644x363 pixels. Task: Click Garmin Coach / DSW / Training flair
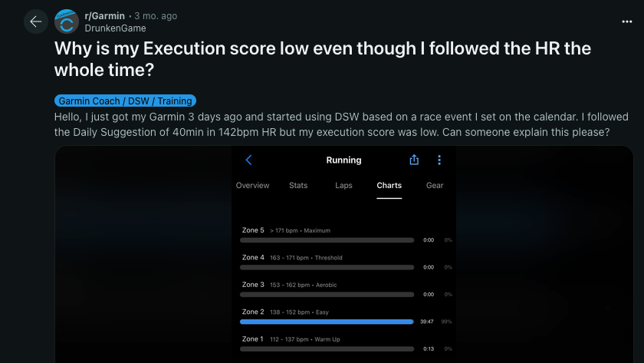[125, 101]
